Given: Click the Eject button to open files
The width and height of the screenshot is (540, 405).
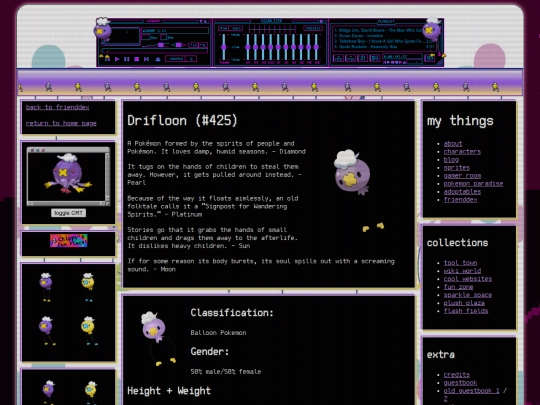Looking at the screenshot, I should pos(158,59).
